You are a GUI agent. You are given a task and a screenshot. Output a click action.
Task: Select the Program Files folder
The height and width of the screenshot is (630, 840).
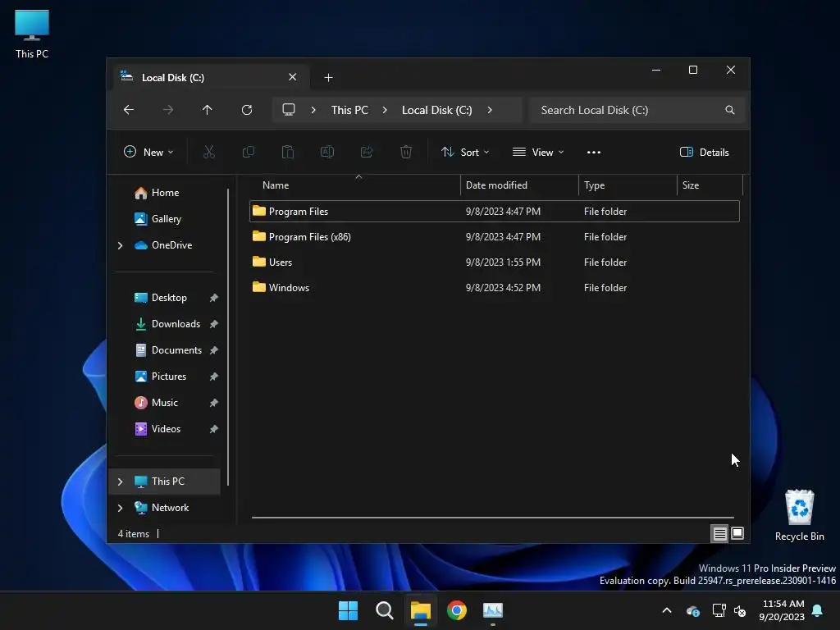pos(495,211)
